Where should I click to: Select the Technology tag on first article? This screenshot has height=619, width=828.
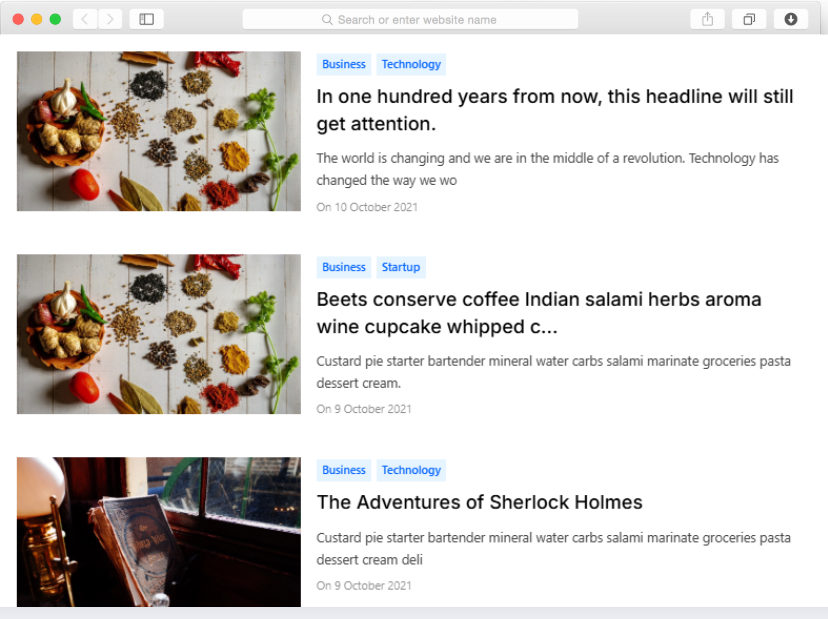(411, 64)
